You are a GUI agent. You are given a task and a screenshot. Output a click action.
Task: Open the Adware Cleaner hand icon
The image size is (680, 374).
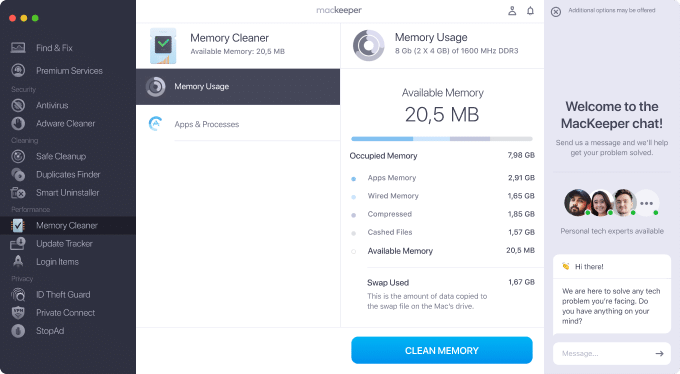(18, 124)
